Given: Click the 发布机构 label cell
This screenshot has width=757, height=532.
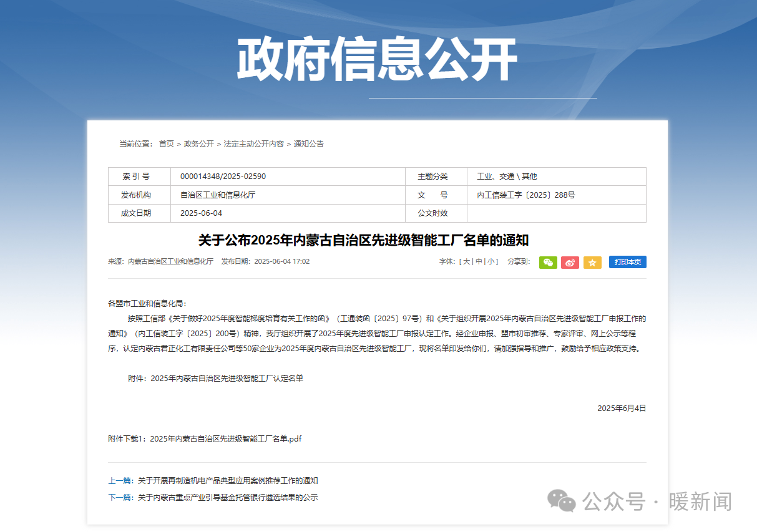Looking at the screenshot, I should click(139, 195).
